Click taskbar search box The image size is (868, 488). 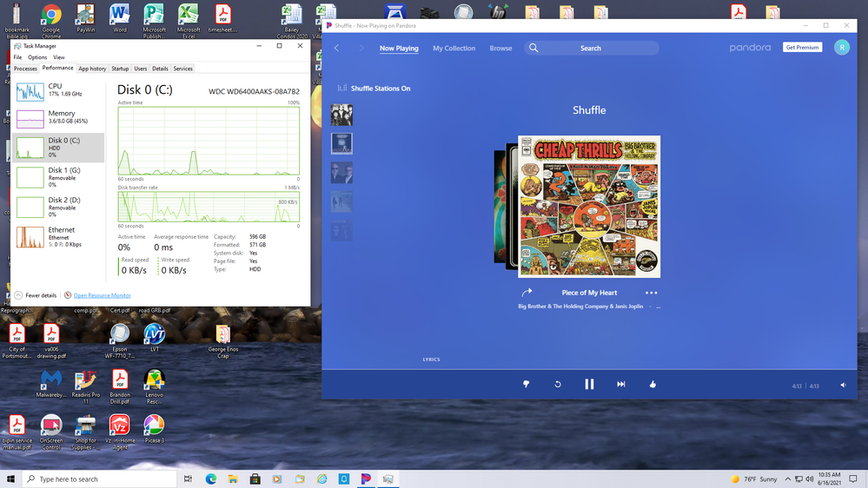(x=100, y=479)
